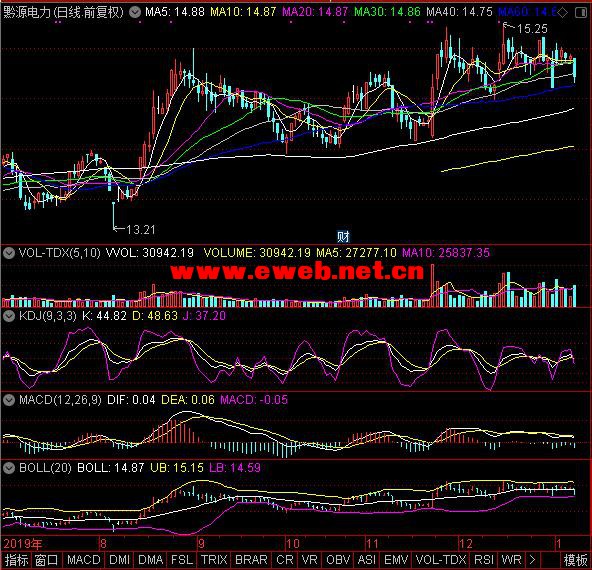Click the 财 financial marker on chart
Viewport: 592px width, 570px height.
343,237
